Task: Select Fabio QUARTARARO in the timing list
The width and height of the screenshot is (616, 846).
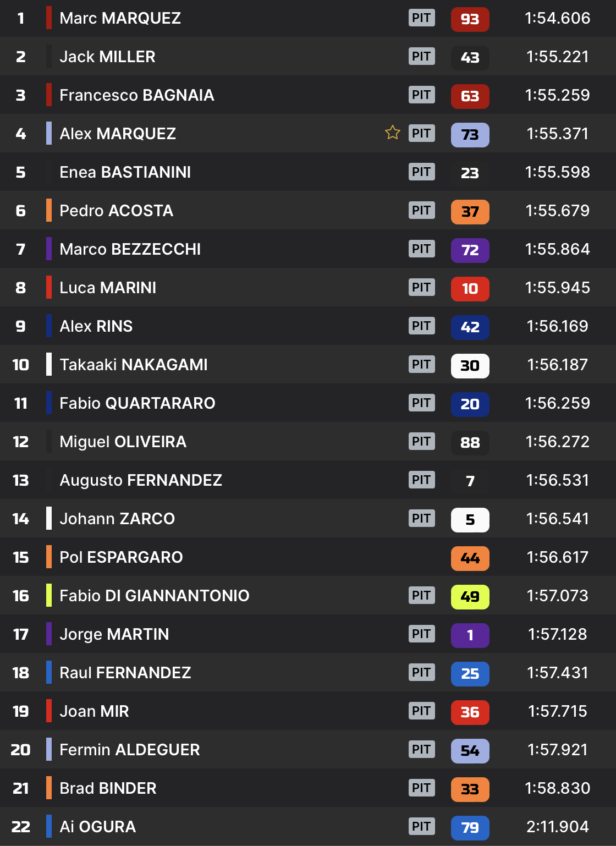Action: 308,403
